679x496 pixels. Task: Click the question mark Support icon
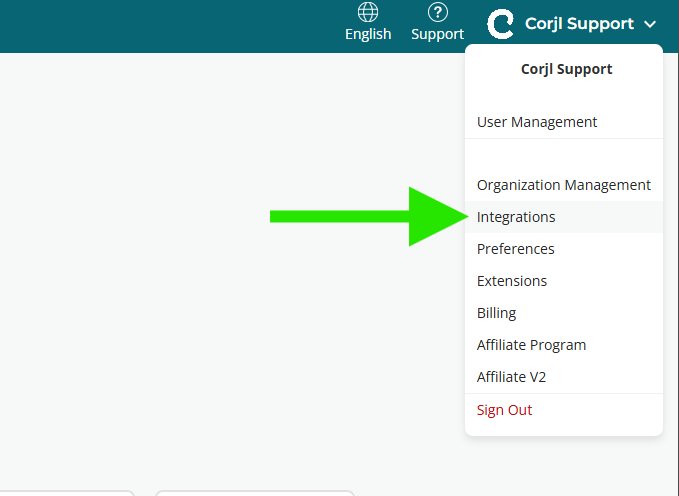(437, 12)
